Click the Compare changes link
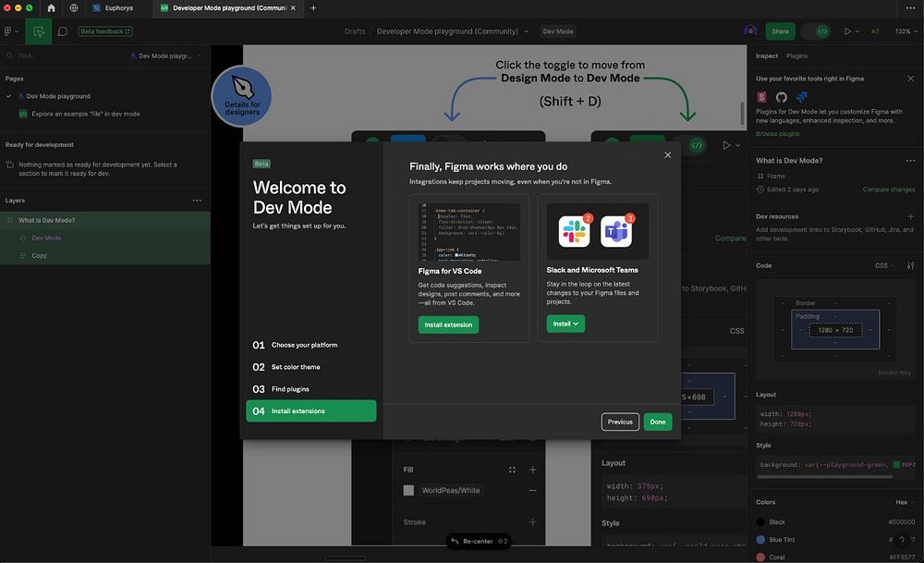Screen dimensions: 924x563 pyautogui.click(x=889, y=190)
